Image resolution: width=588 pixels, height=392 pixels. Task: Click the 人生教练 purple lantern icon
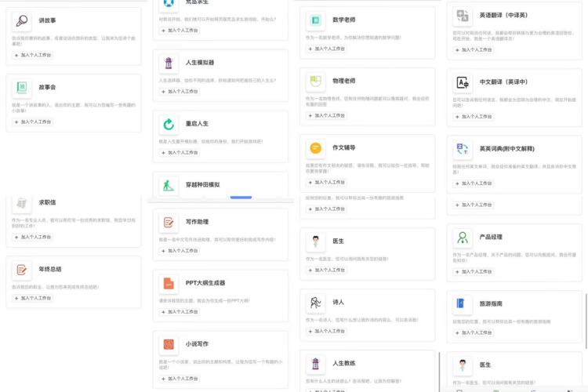[316, 364]
